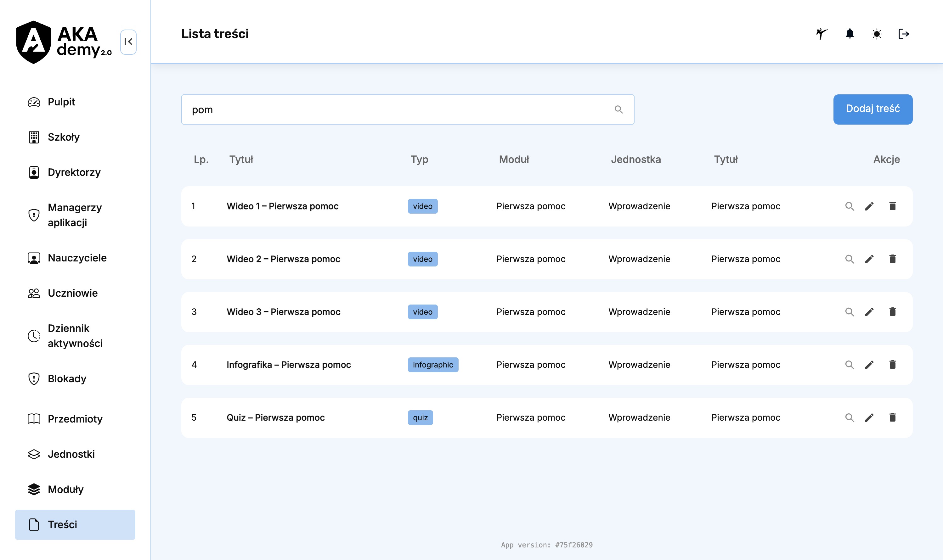Click the karate figure icon in header
Image resolution: width=943 pixels, height=560 pixels.
[822, 34]
